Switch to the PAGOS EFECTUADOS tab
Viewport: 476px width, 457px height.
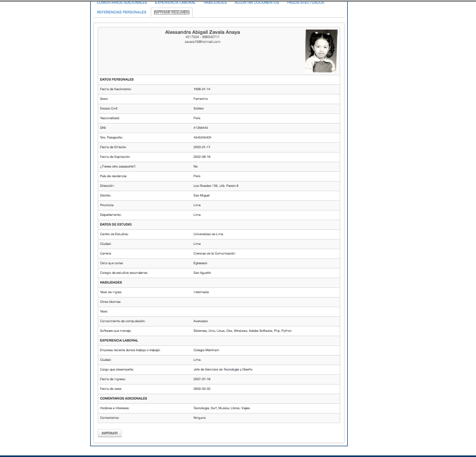click(305, 3)
